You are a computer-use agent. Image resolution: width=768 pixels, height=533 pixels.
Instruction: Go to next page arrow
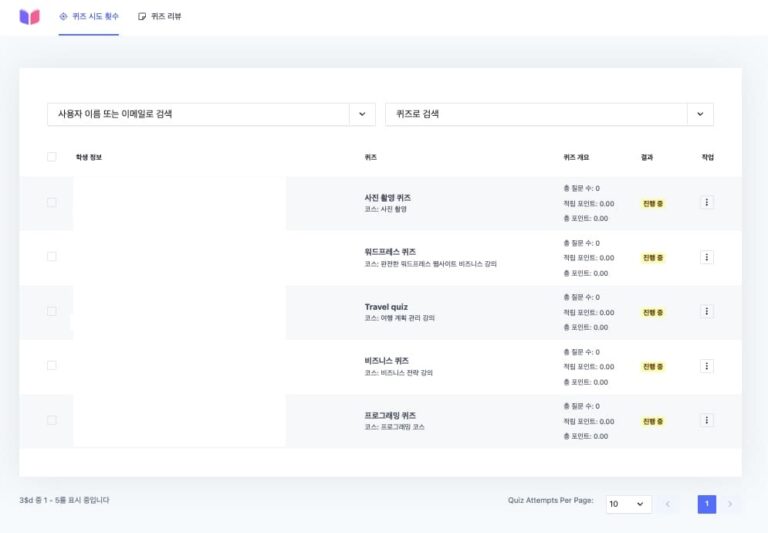click(x=730, y=504)
